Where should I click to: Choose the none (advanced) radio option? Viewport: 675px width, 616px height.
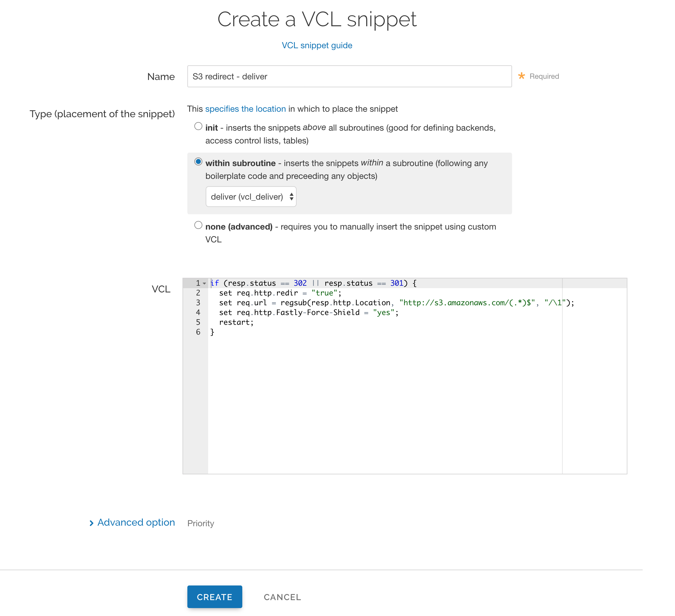click(198, 225)
